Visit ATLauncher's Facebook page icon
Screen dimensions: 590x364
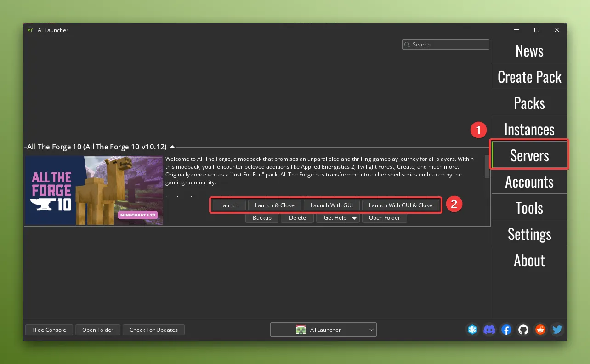[506, 330]
